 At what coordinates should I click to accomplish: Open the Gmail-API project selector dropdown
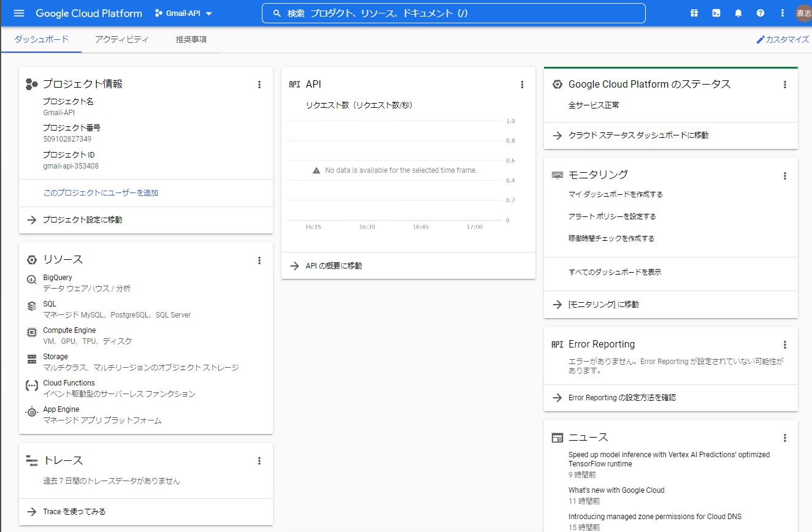[183, 13]
